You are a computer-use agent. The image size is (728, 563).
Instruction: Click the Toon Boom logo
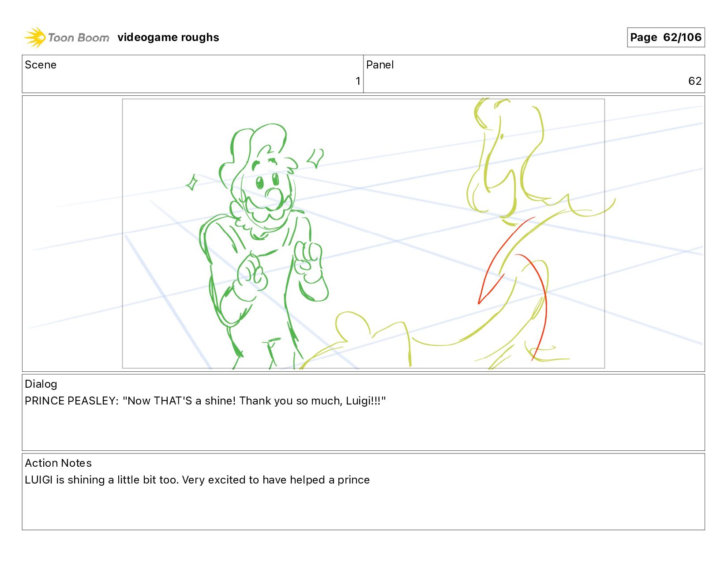coord(66,38)
